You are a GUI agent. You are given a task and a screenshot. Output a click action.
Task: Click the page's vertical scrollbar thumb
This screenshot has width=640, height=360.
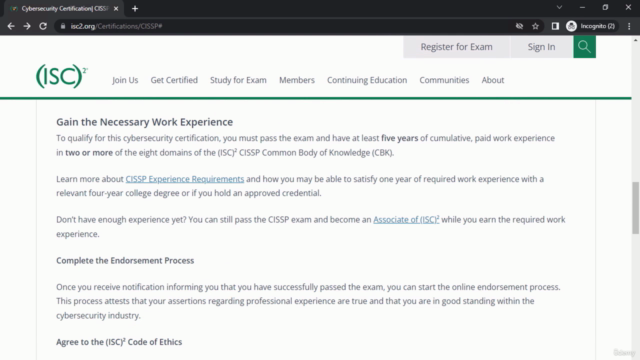click(x=636, y=208)
